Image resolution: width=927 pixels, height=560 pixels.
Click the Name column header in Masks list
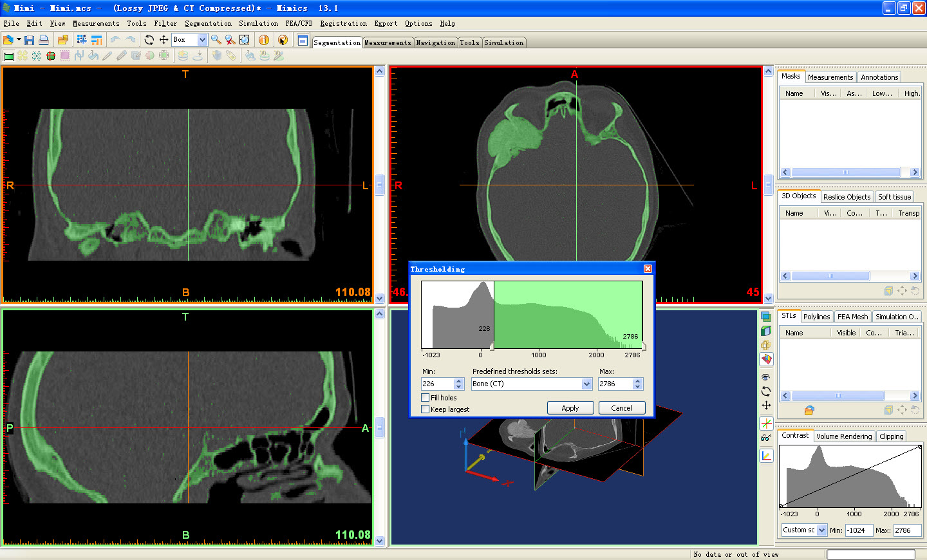click(794, 93)
